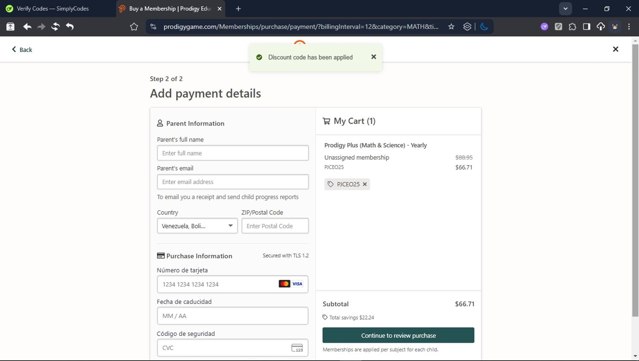Click the home icon beside the address bar
The width and height of the screenshot is (639, 361).
point(134,26)
